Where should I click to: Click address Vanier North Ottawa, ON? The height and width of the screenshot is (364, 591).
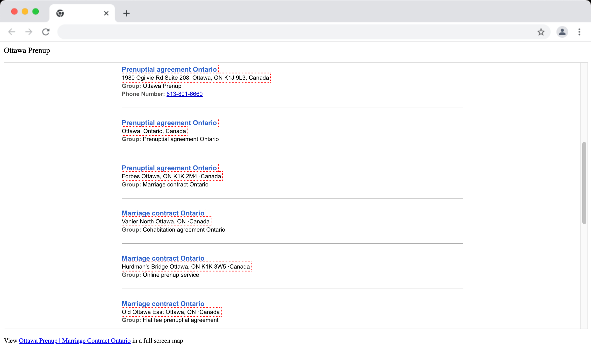click(166, 221)
